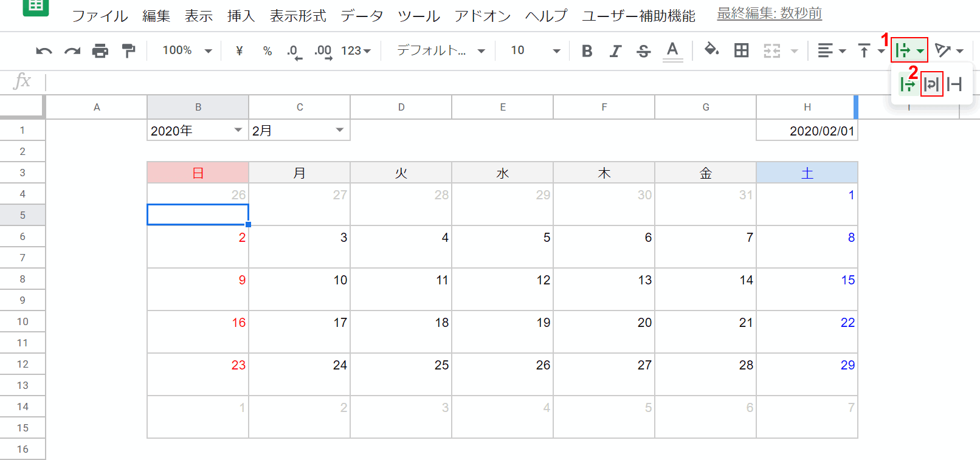Select the gray cell with date 31
Screen dimensions: 980x460
point(705,194)
